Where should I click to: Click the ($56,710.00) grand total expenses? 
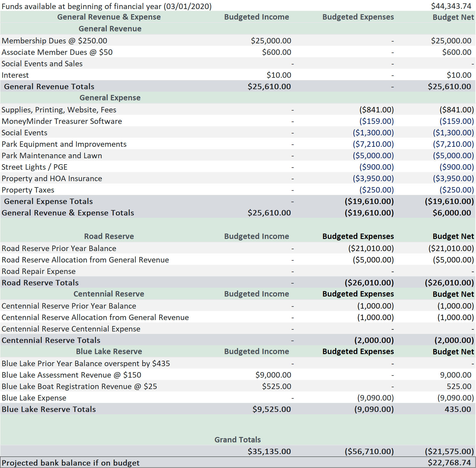pos(369,451)
